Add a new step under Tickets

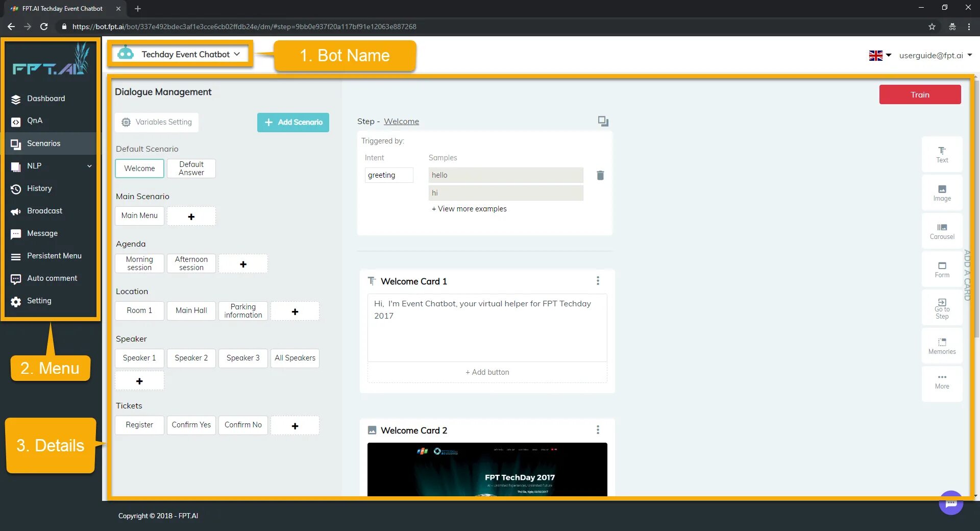(x=295, y=425)
